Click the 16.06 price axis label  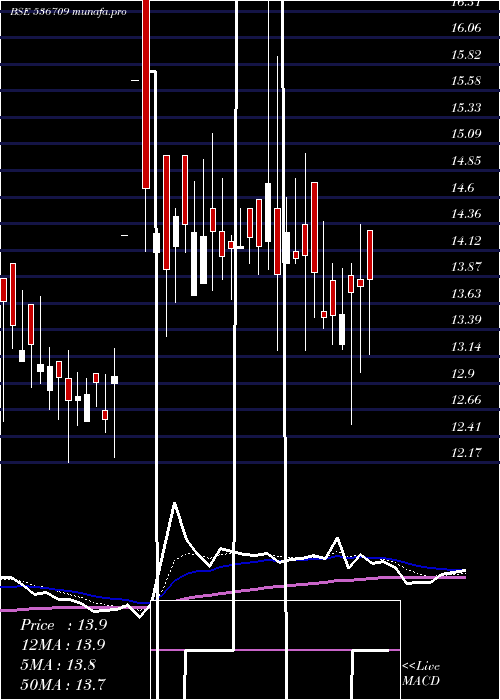click(x=466, y=28)
